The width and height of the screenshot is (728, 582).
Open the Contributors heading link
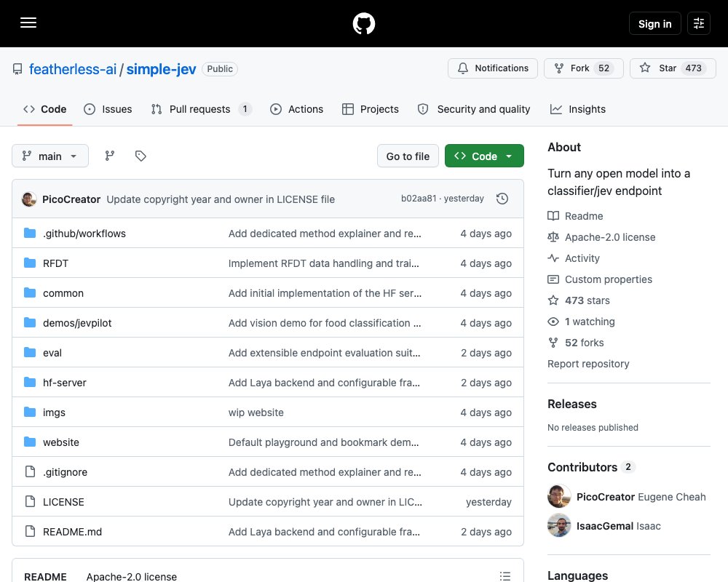(x=591, y=467)
